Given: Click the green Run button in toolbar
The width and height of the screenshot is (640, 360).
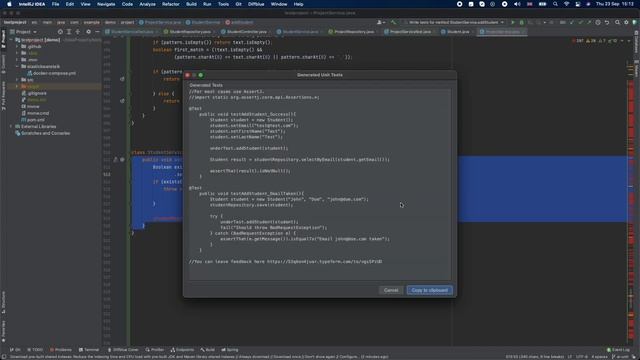Looking at the screenshot, I should pos(513,22).
